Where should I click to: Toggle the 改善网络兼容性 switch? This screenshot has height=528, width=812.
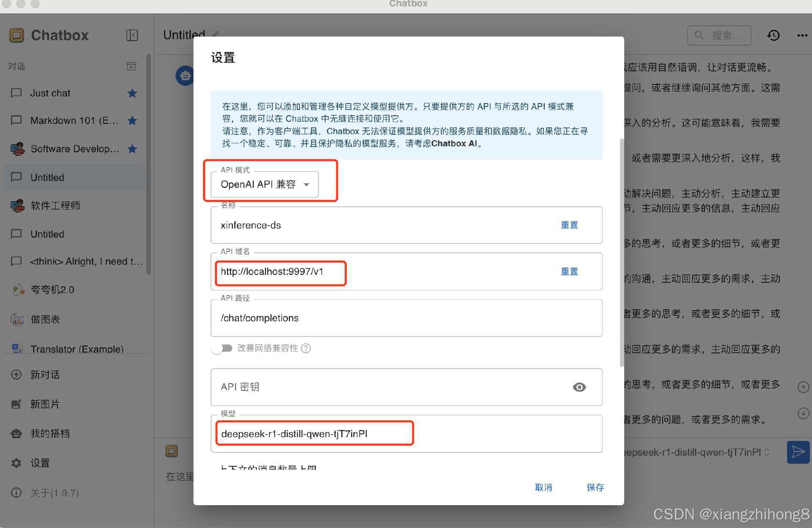point(222,348)
